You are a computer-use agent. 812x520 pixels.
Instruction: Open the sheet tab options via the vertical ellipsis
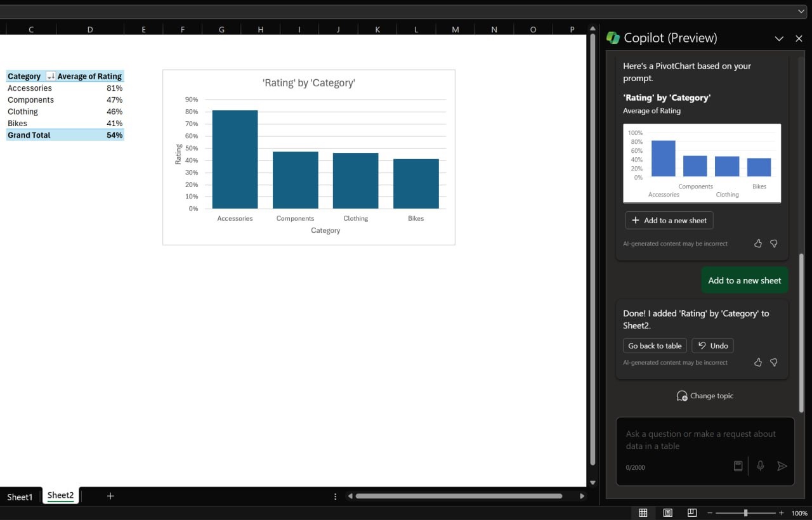pyautogui.click(x=335, y=497)
